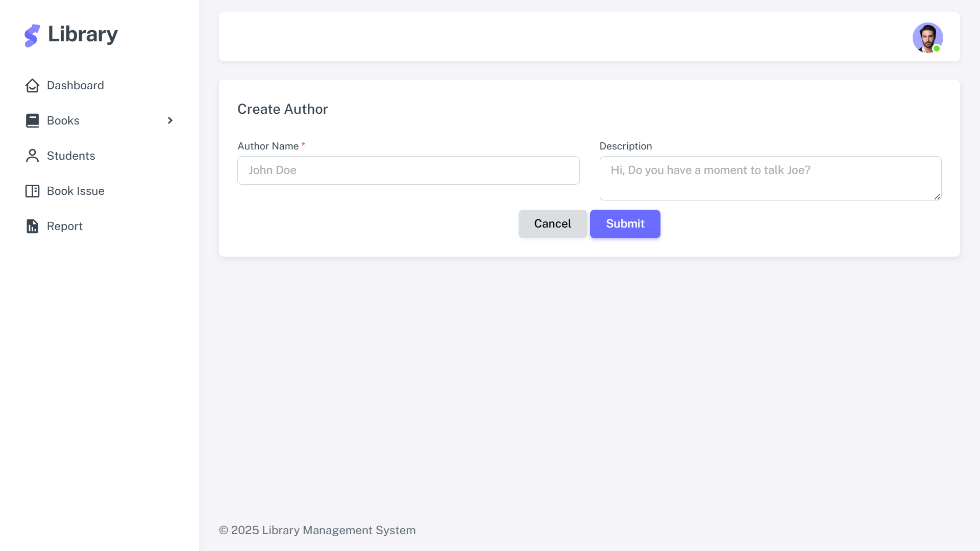Submit the Create Author form
Screen dimensions: 980x551
point(625,224)
